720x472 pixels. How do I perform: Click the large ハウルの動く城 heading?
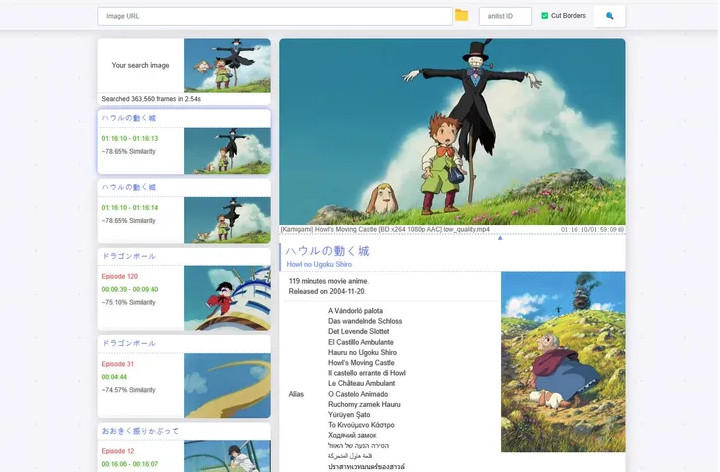click(x=327, y=251)
